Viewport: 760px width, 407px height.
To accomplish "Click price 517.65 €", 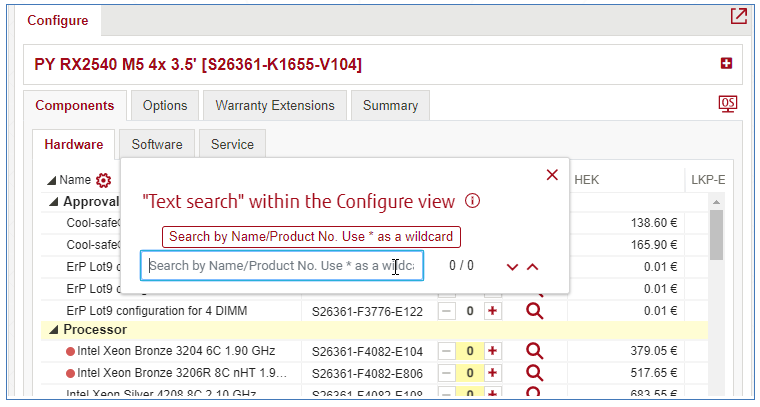I will (653, 373).
